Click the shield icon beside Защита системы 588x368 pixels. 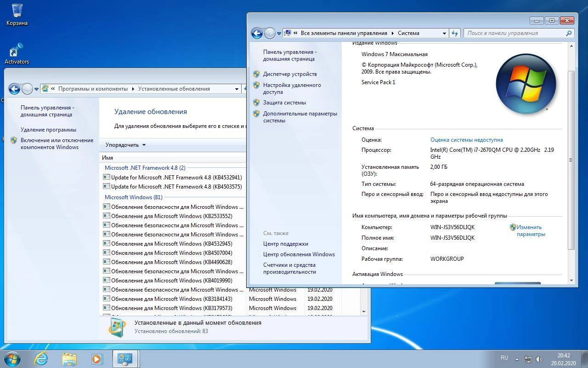coord(256,103)
